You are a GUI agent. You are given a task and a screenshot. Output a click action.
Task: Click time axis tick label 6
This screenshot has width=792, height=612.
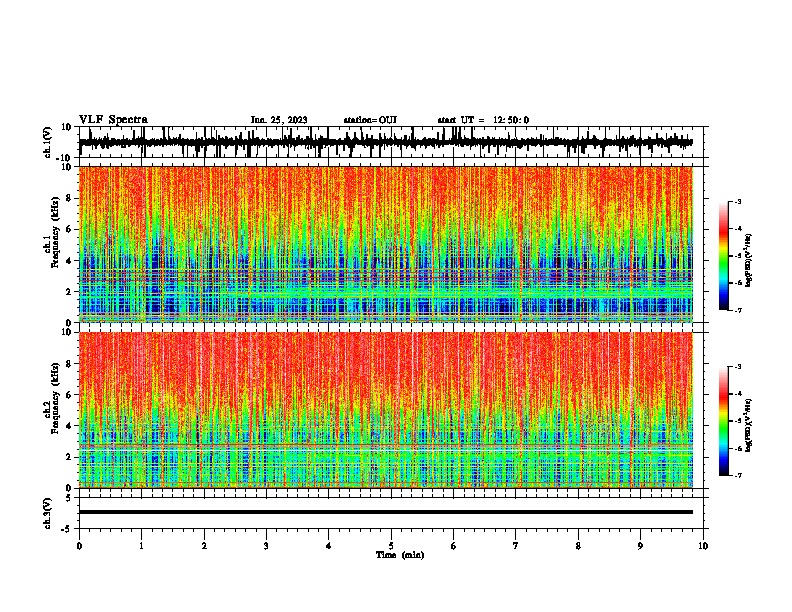[x=454, y=546]
